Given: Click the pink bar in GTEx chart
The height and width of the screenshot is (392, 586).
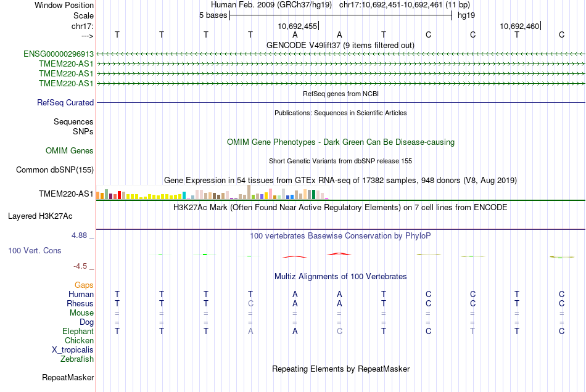Looking at the screenshot, I should pos(271,194).
